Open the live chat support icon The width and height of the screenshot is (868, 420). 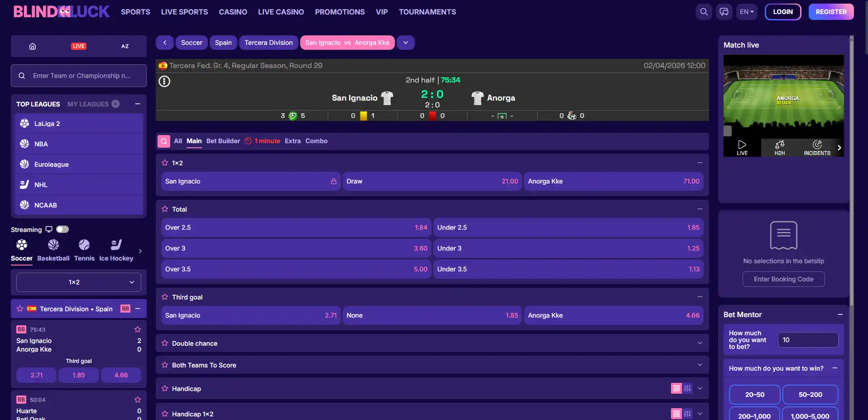[x=724, y=12]
